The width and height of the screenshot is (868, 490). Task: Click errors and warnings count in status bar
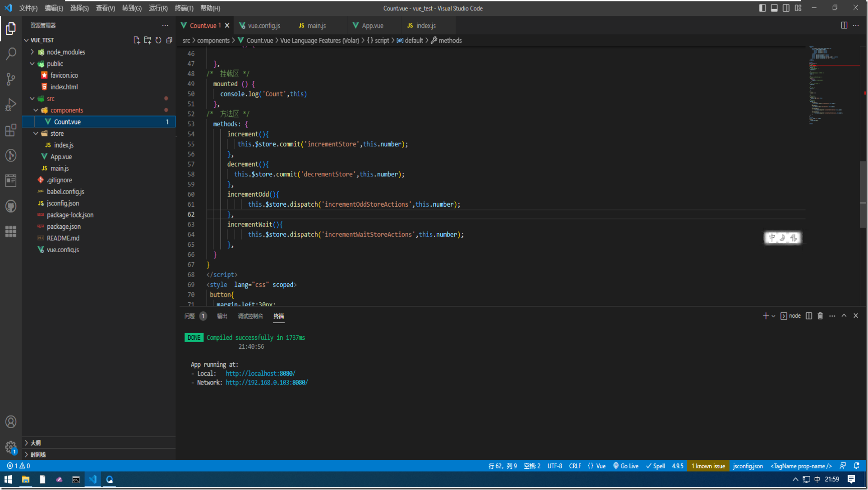click(x=18, y=466)
